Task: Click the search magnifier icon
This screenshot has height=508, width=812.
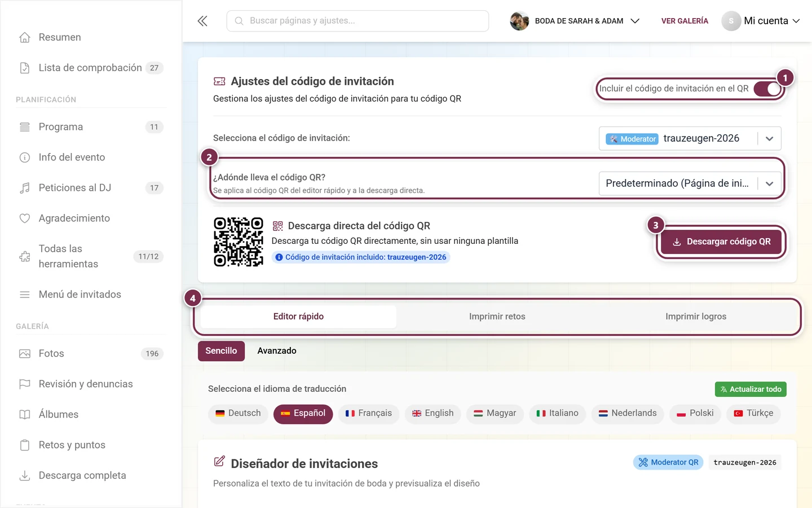Action: point(239,21)
